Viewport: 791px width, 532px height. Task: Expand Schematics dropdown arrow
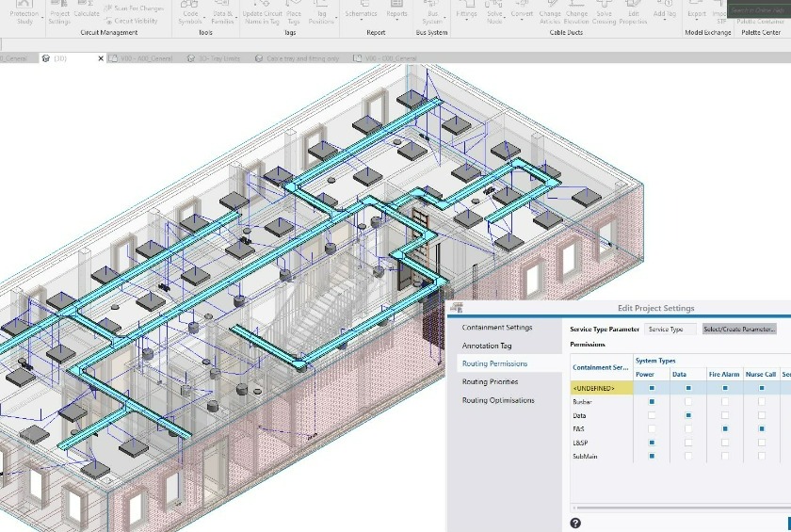[x=362, y=20]
